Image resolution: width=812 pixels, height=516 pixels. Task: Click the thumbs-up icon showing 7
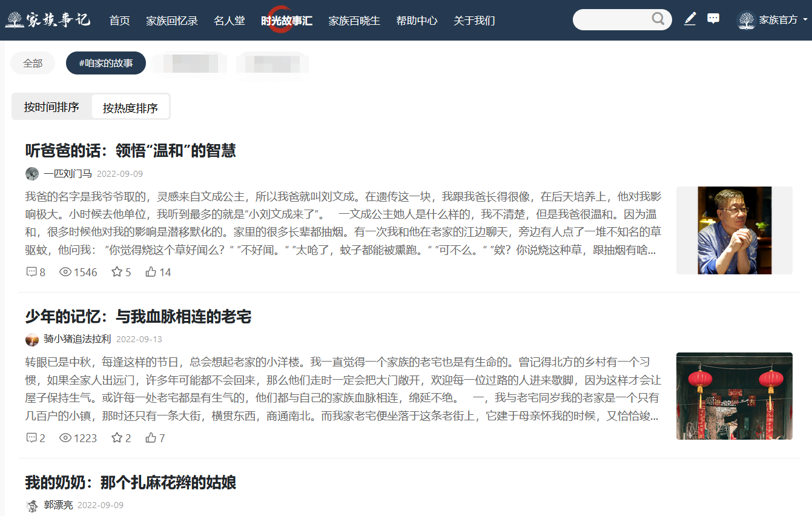(x=151, y=438)
